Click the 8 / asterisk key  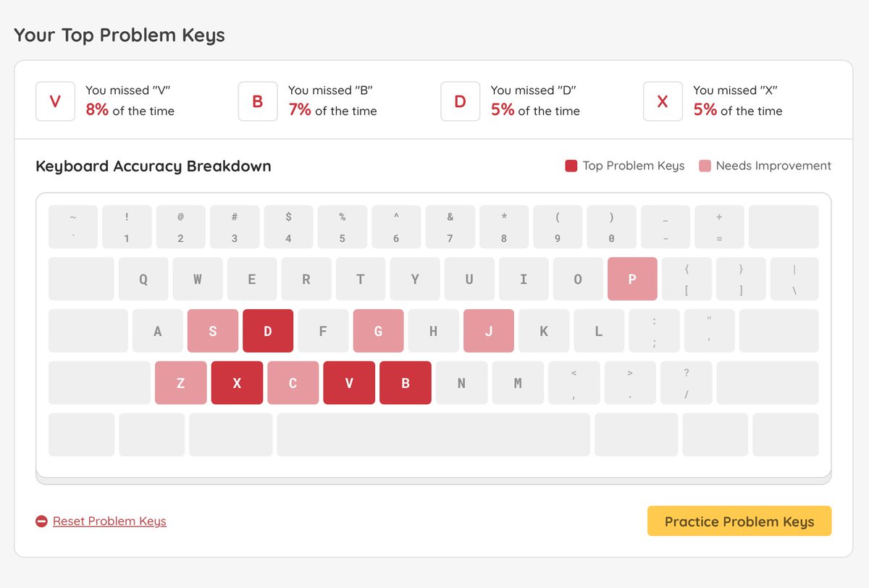point(504,227)
